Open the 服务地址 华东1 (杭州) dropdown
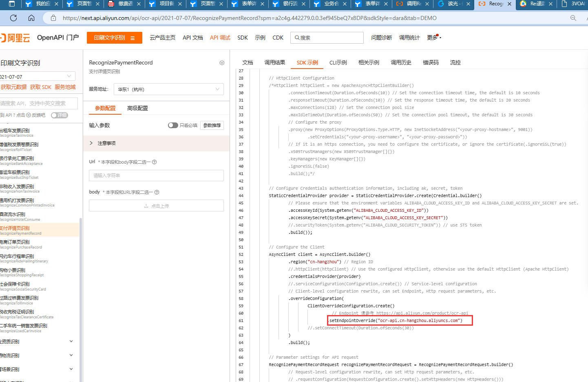The width and height of the screenshot is (588, 382). [169, 89]
